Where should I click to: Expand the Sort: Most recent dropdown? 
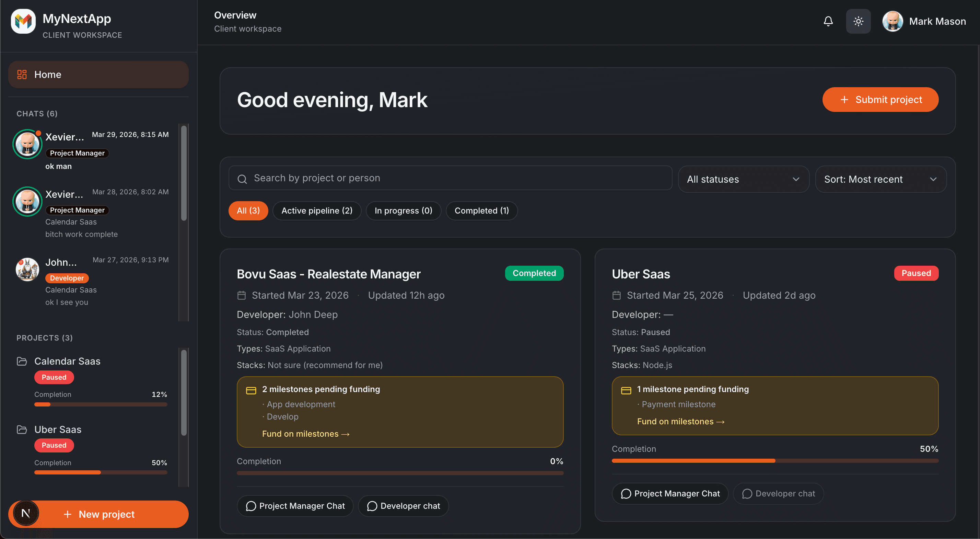click(880, 179)
